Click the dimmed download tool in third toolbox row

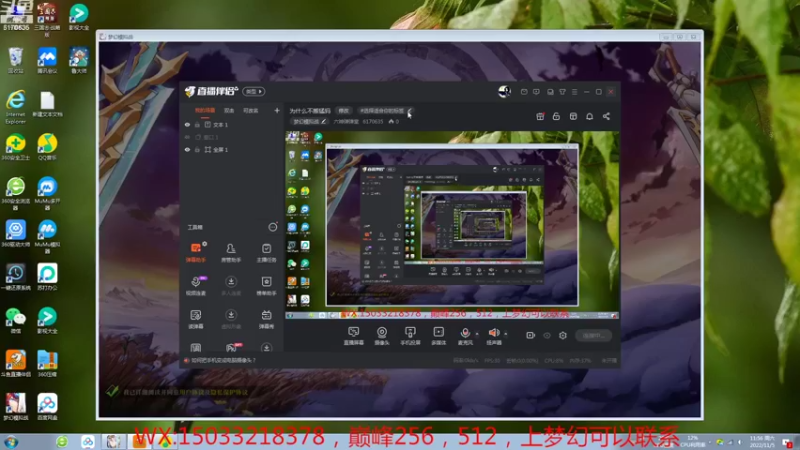tap(231, 319)
